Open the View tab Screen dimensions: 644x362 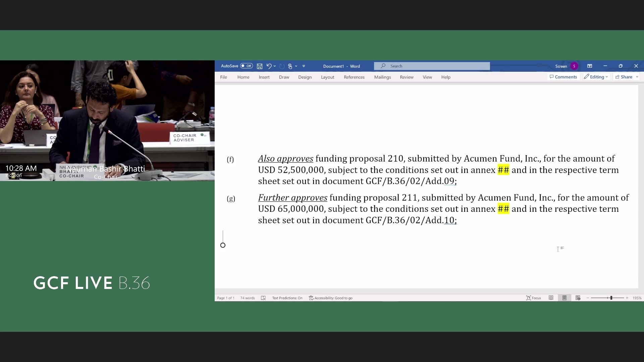(x=427, y=77)
